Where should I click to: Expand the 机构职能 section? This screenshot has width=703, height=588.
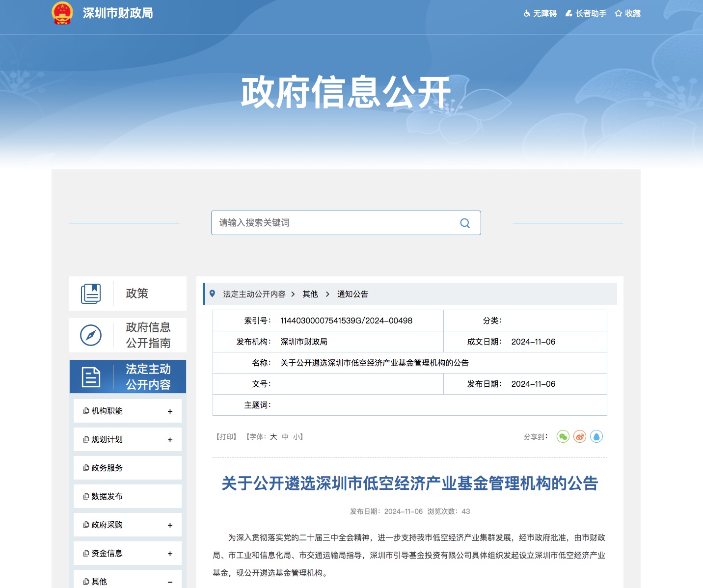pos(170,411)
